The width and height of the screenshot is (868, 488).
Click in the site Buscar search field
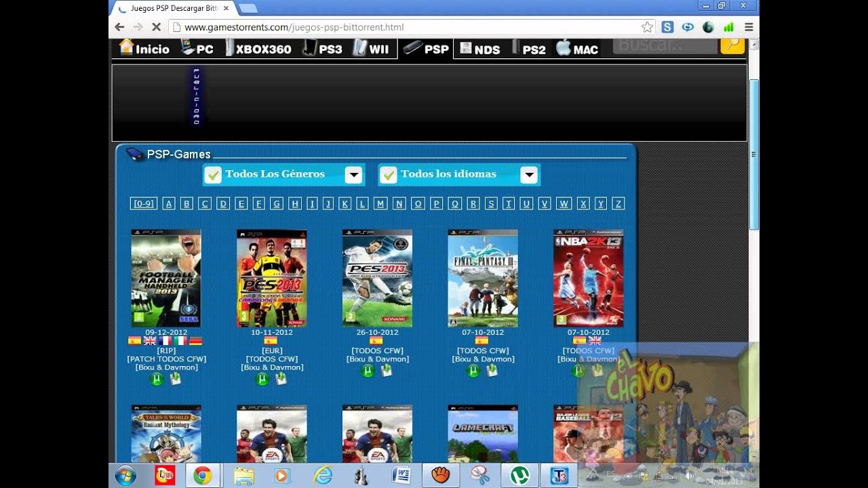tap(665, 45)
